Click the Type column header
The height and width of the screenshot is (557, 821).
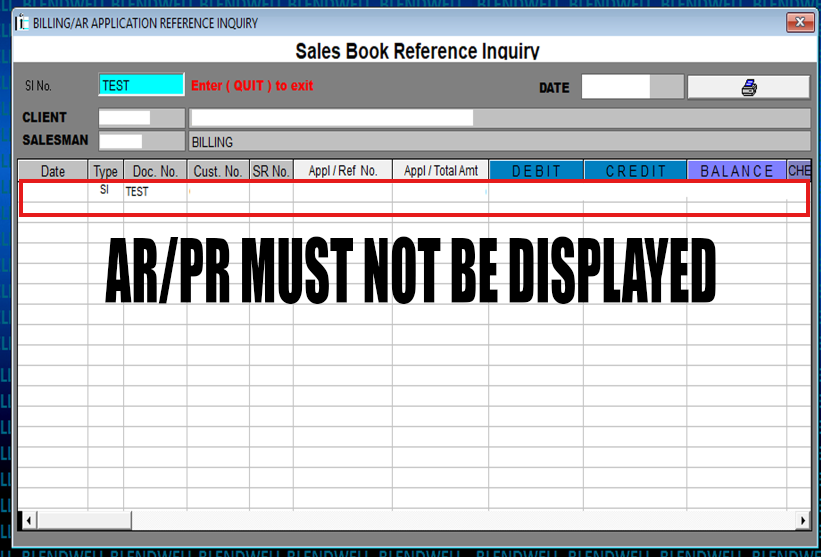106,171
